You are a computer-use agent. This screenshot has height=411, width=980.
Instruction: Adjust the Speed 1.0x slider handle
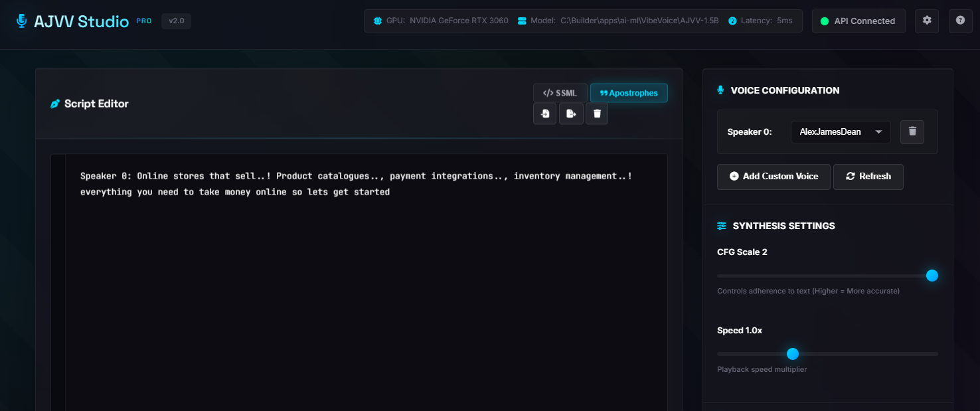(x=793, y=354)
